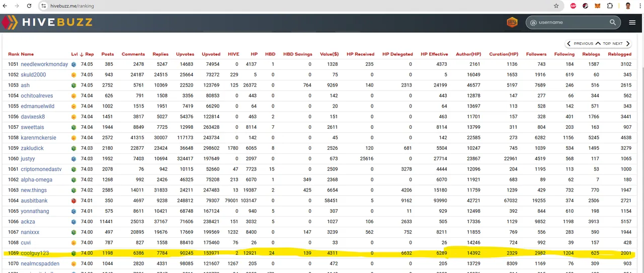The height and width of the screenshot is (273, 644).
Task: Bookmark this page with the star icon
Action: tap(556, 6)
